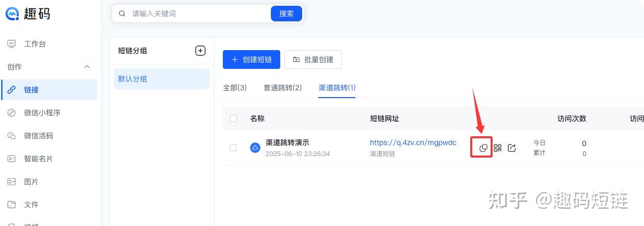
Task: Click the 智能名片 card icon
Action: [x=11, y=159]
